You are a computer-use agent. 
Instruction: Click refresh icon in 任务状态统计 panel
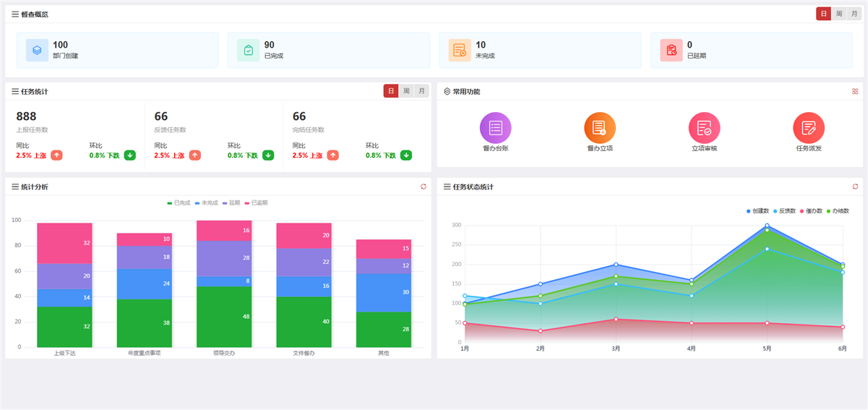(855, 187)
